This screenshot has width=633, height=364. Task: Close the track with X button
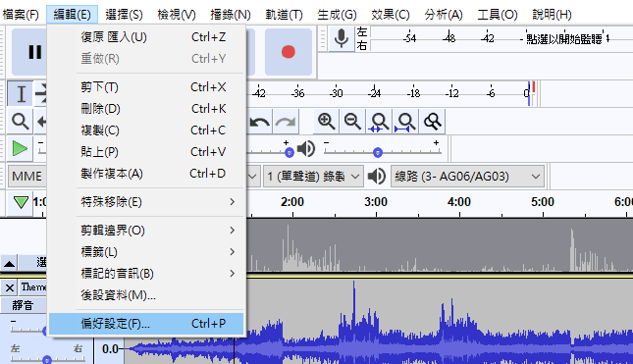tap(10, 287)
